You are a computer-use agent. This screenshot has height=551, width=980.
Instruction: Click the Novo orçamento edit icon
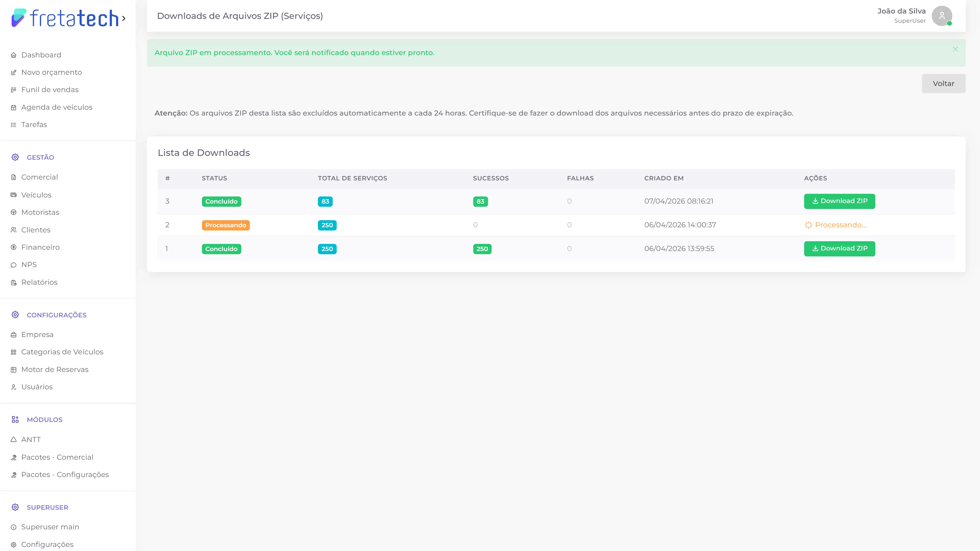14,72
